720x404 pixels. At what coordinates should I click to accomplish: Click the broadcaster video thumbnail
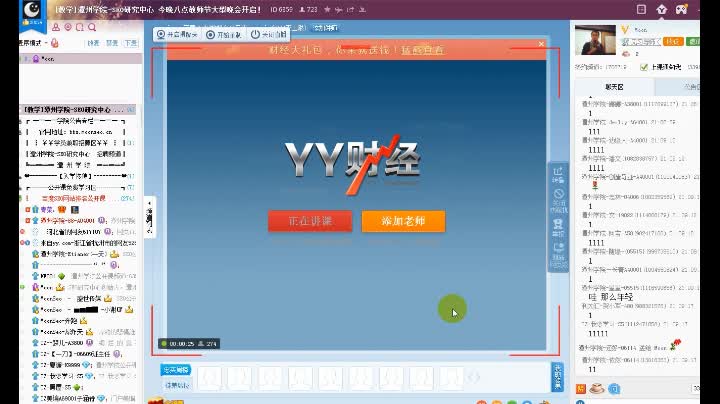click(595, 40)
